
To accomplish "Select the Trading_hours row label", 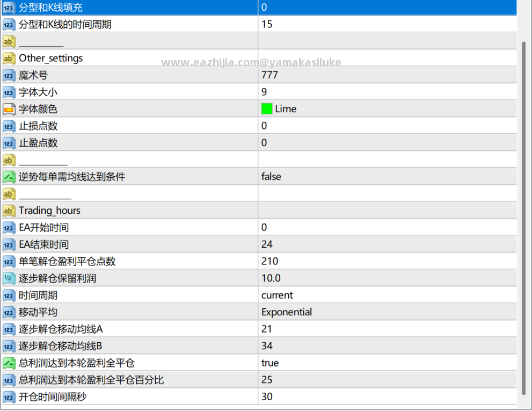I will pos(49,211).
